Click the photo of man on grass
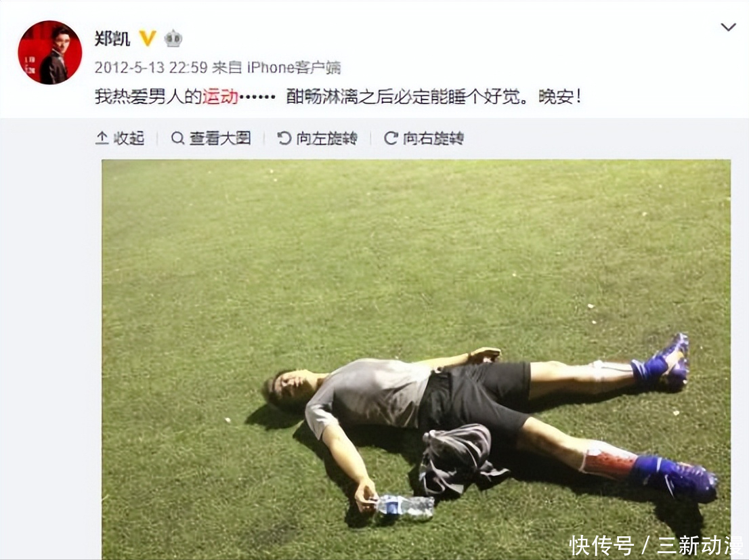The width and height of the screenshot is (749, 560). tap(416, 360)
